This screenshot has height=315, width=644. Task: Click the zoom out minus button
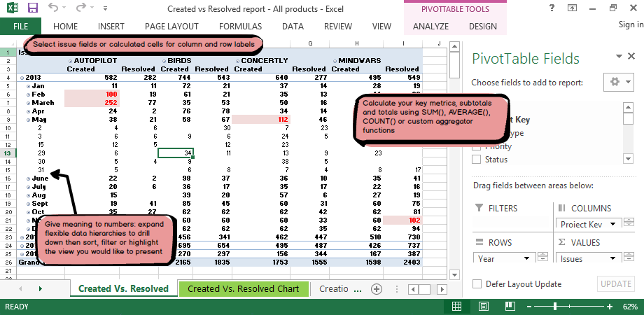529,307
